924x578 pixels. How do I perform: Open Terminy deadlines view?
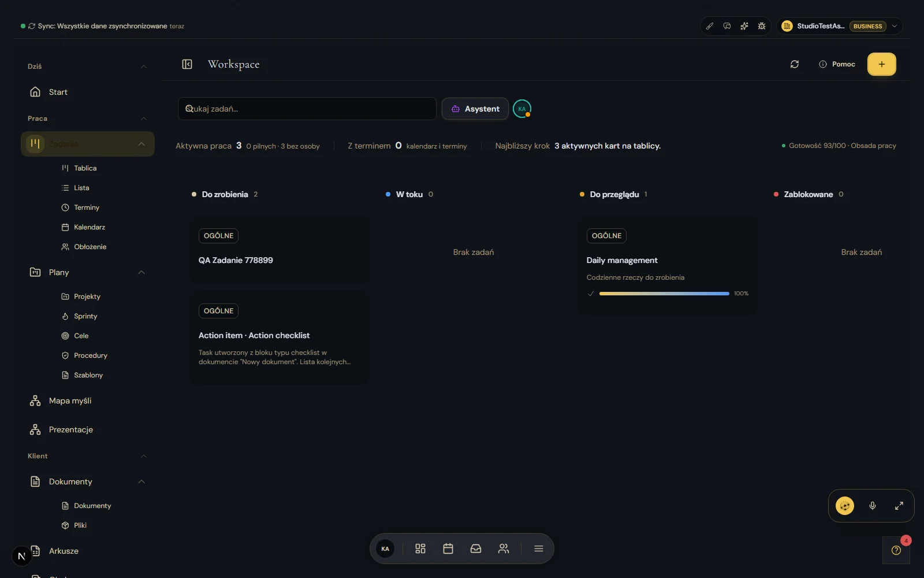coord(87,208)
